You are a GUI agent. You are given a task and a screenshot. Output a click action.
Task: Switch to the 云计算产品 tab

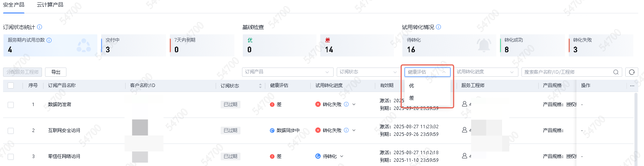click(x=50, y=5)
